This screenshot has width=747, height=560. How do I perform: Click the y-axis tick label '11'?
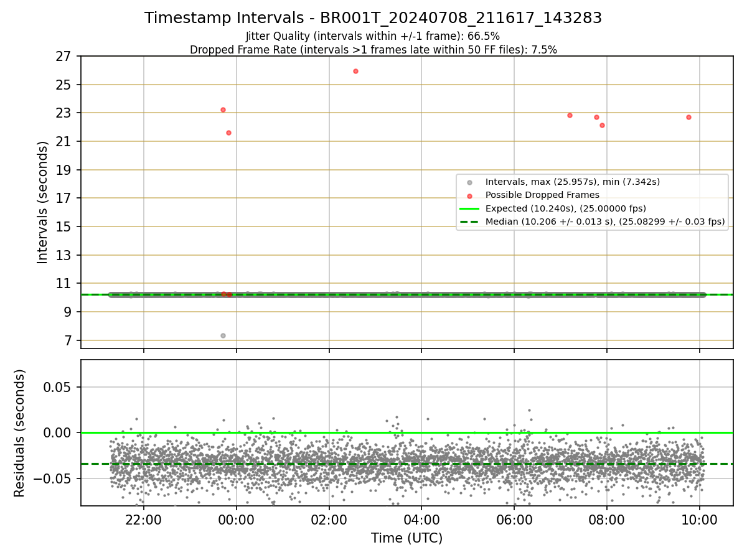[x=65, y=284]
